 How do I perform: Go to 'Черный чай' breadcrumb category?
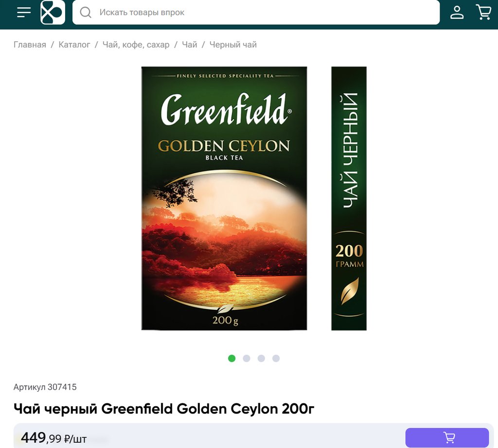click(x=233, y=45)
